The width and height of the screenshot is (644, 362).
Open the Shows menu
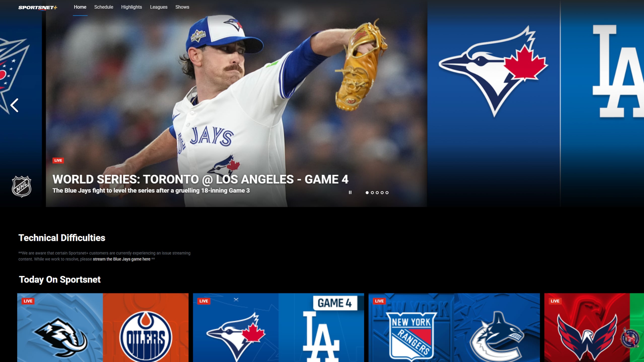(x=182, y=7)
